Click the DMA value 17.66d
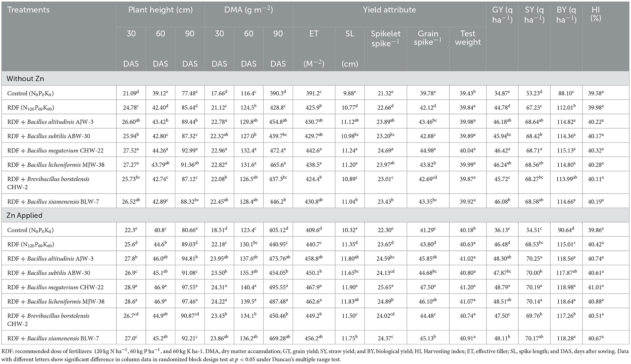Image resolution: width=631 pixels, height=364 pixels. [219, 93]
